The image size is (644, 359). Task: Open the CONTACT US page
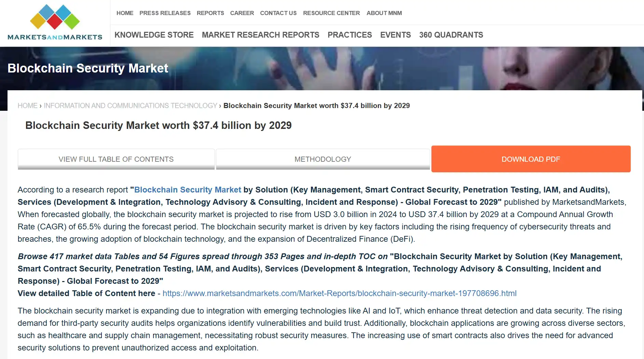(x=278, y=13)
